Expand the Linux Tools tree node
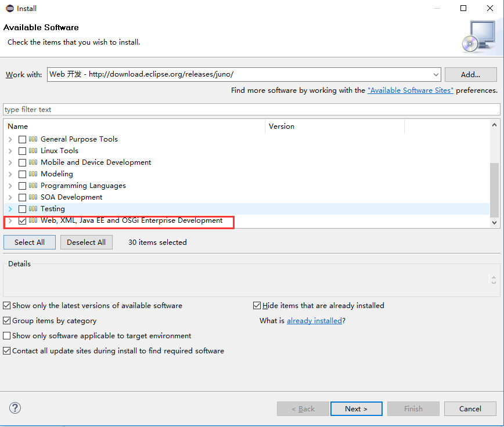 point(10,151)
